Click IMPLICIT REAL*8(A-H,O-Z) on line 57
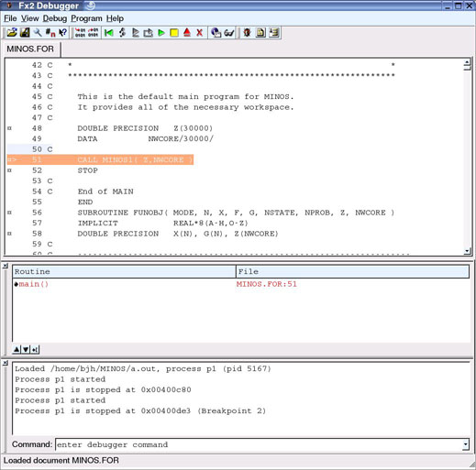Viewport: 476px width, 470px height. 162,223
